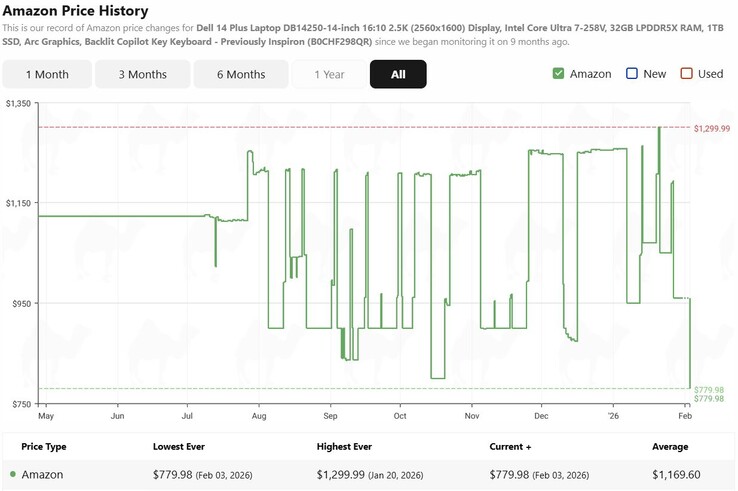Click the $950 y-axis label
The height and width of the screenshot is (491, 738).
[22, 304]
